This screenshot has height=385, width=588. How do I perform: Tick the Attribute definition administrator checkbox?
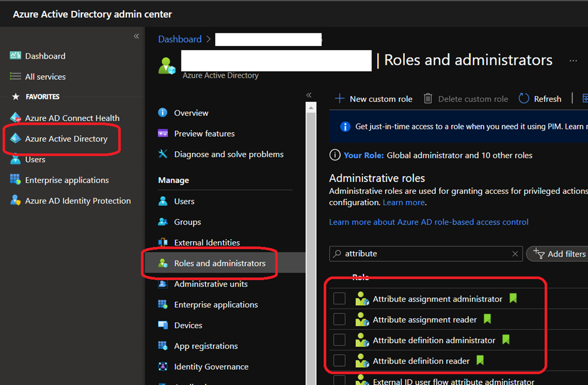coord(339,340)
